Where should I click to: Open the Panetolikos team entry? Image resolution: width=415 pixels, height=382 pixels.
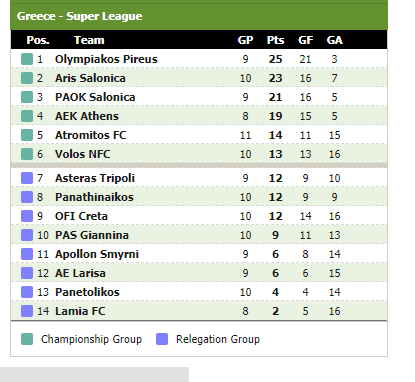coord(87,292)
